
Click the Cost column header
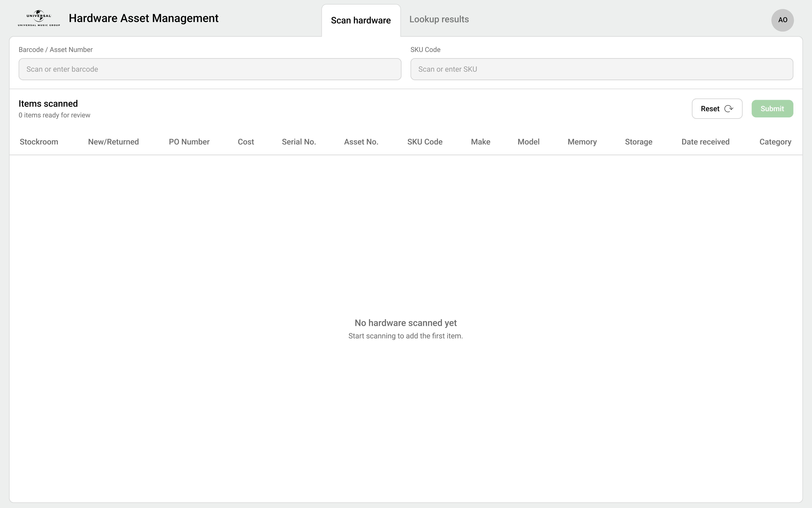click(246, 142)
